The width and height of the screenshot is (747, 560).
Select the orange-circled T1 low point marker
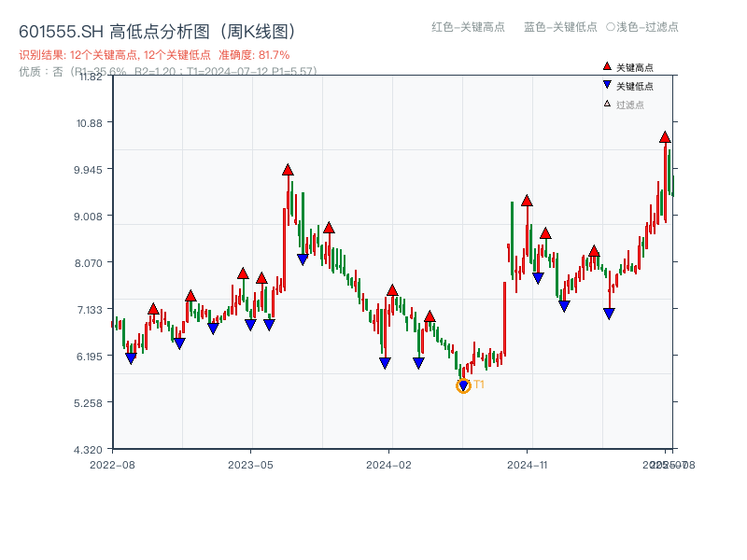point(463,385)
